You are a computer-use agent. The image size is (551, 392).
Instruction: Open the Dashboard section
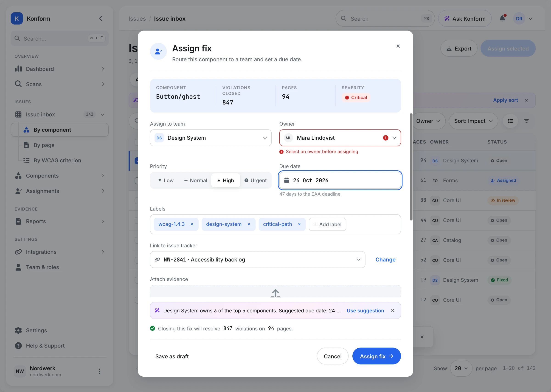(x=60, y=69)
